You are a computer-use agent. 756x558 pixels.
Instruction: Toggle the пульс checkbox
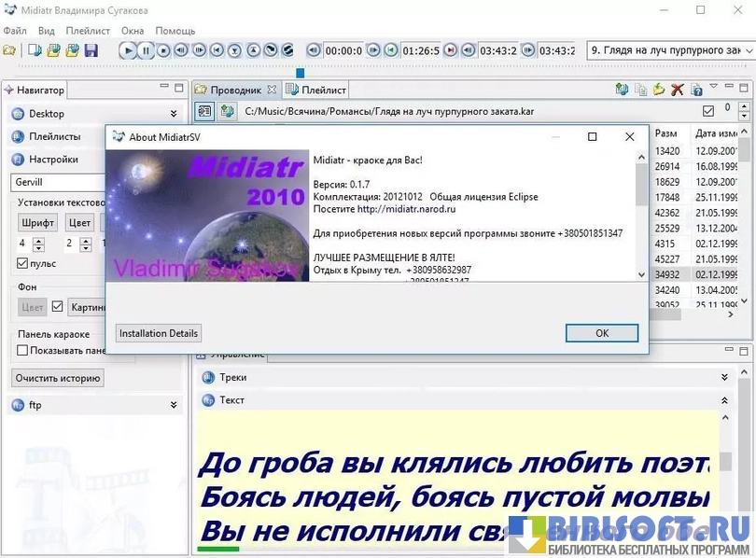[23, 264]
